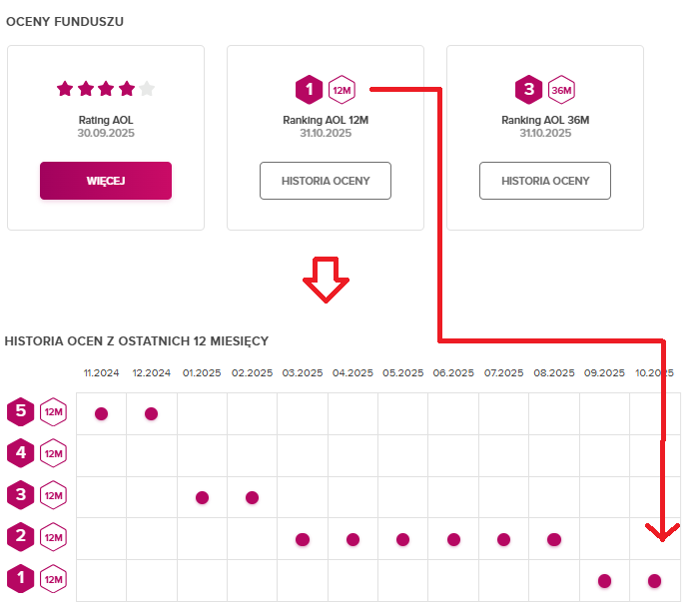Open HISTORIA OCENY for Ranking AOL 12M
The image size is (692, 616).
click(x=326, y=181)
